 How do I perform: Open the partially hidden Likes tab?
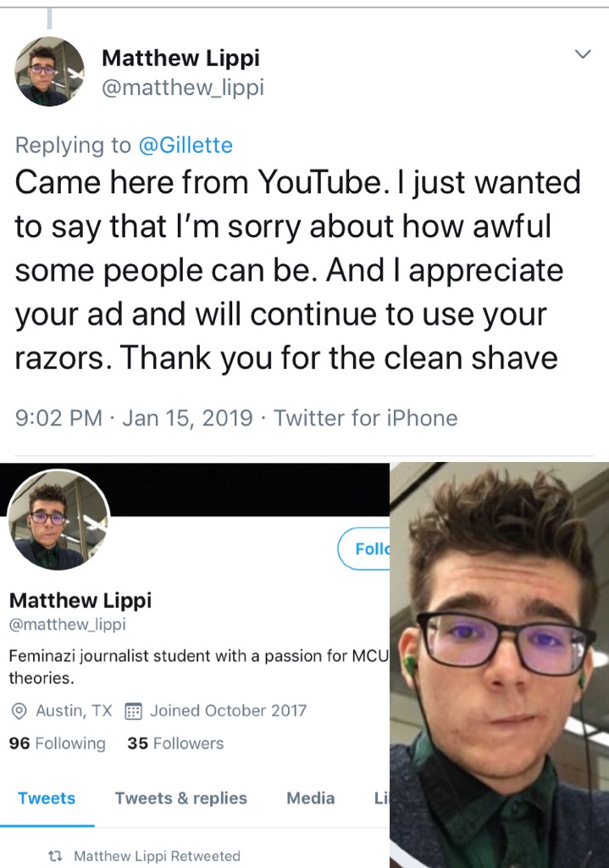382,798
